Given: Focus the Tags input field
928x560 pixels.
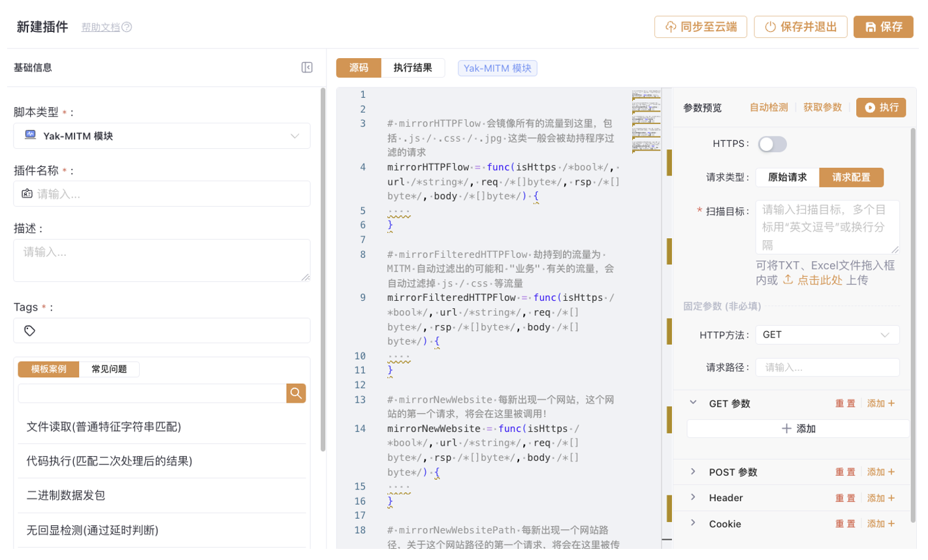Looking at the screenshot, I should [x=162, y=331].
